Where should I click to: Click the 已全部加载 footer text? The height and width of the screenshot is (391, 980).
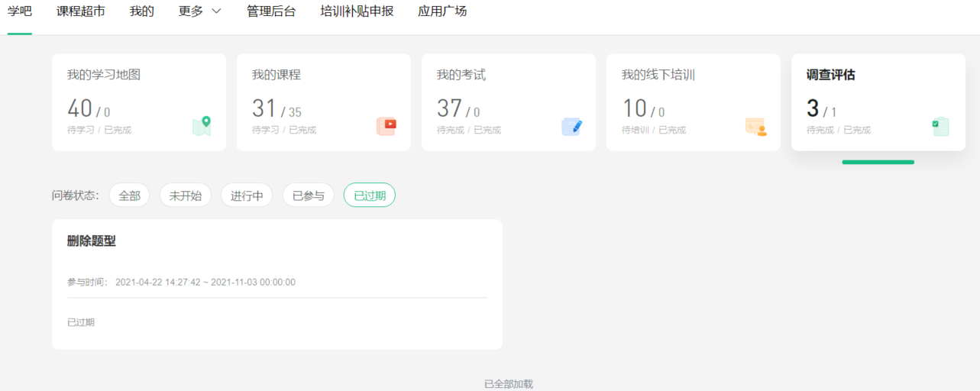point(509,384)
